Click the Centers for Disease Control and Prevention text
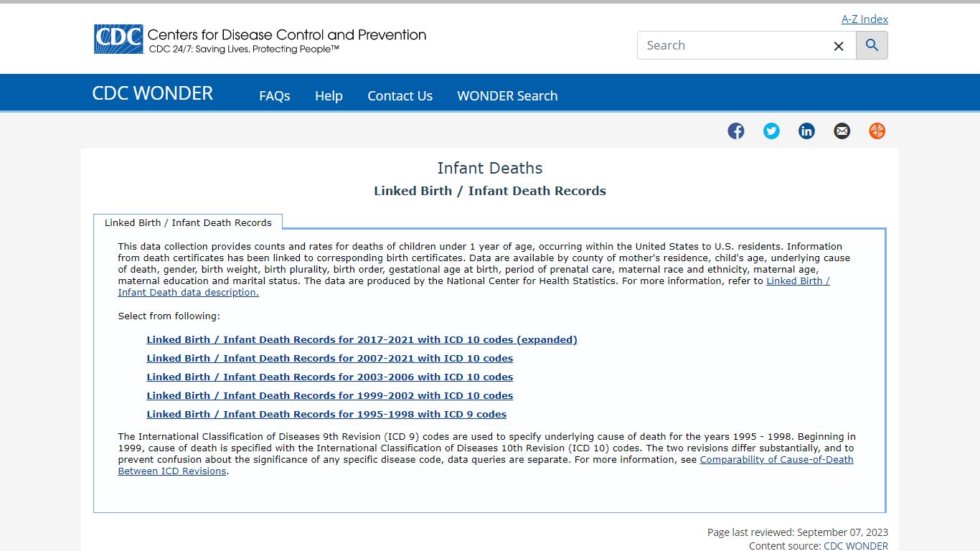This screenshot has width=980, height=551. point(286,34)
